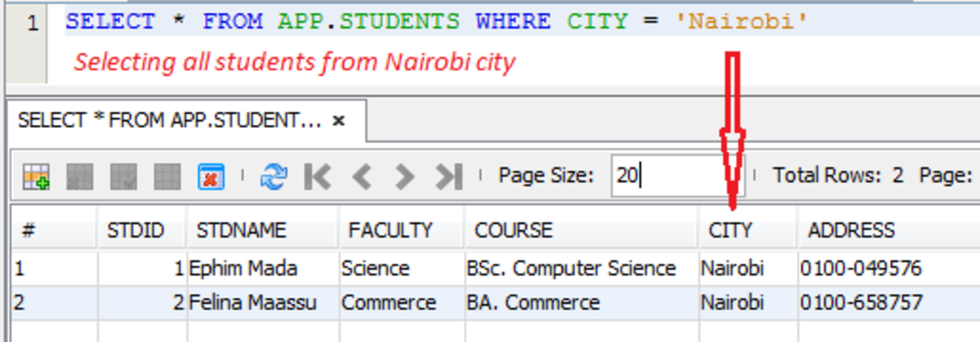Select the Ephim Mada name cell
The image size is (980, 342).
pos(232,268)
